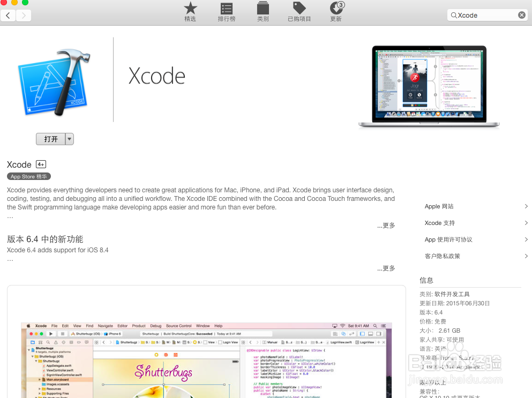Click chevron next to Apple 网站
532x398 pixels.
[526, 206]
